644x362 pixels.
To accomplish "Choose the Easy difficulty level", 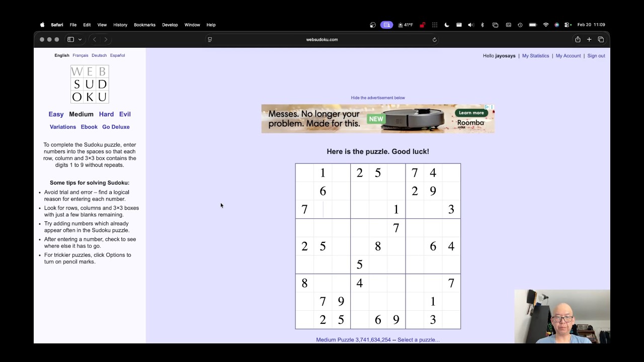I will click(56, 114).
